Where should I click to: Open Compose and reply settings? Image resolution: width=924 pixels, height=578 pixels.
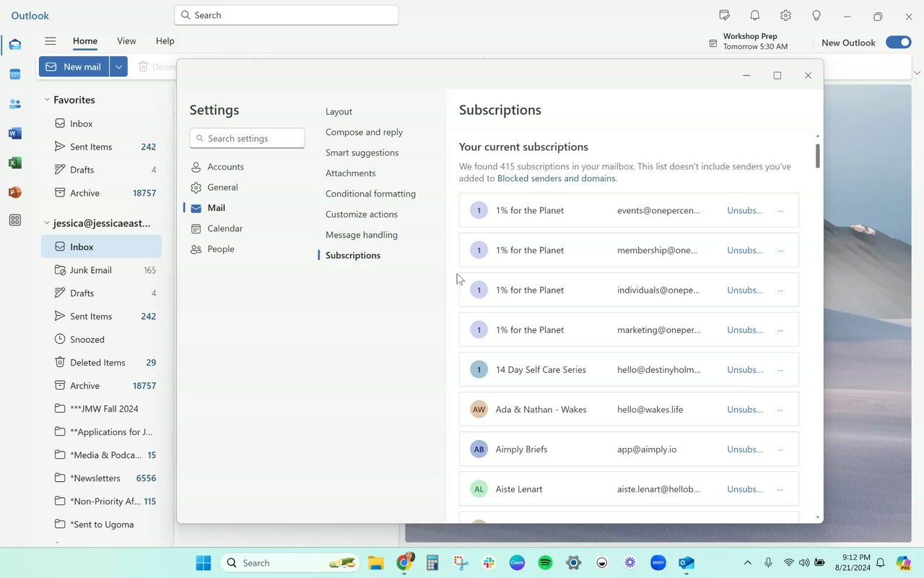364,132
